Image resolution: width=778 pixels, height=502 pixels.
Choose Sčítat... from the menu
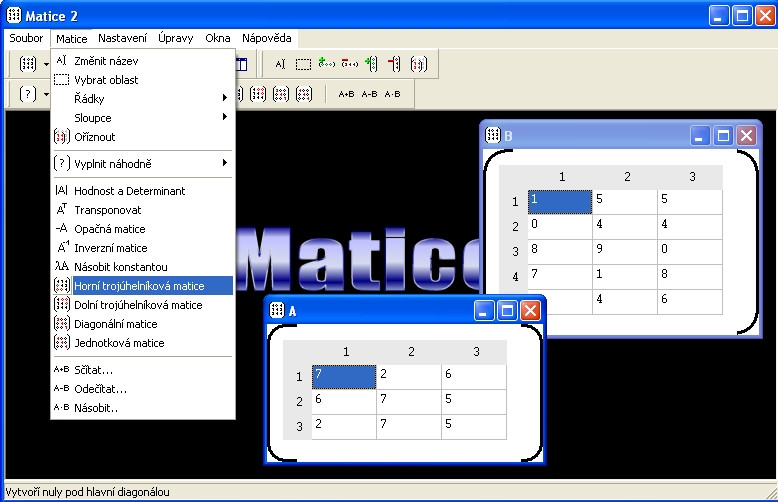coord(142,370)
